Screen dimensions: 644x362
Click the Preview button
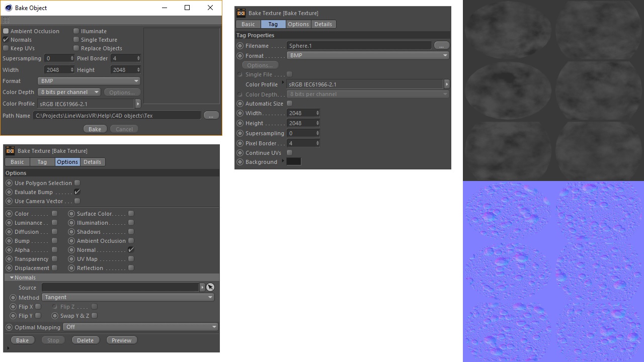click(121, 340)
